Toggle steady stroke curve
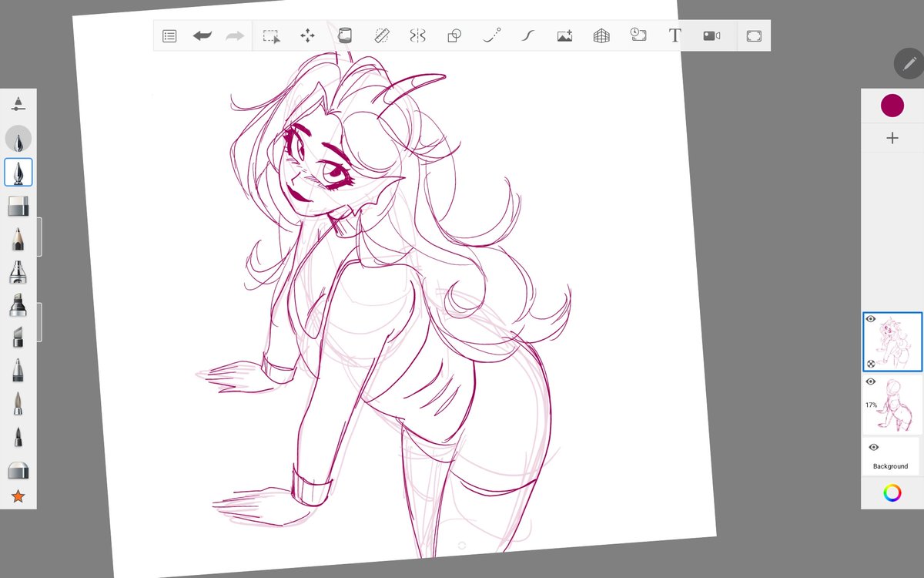 tap(527, 35)
